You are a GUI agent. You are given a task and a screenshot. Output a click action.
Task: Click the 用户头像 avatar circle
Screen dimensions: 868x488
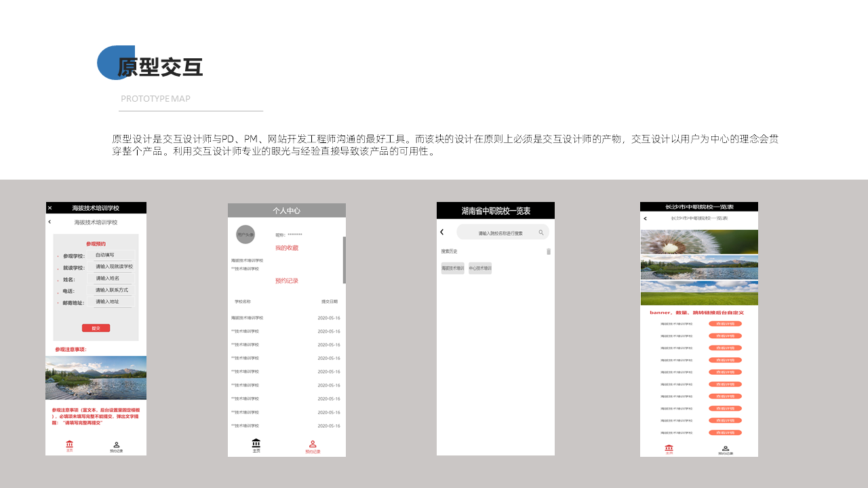245,235
